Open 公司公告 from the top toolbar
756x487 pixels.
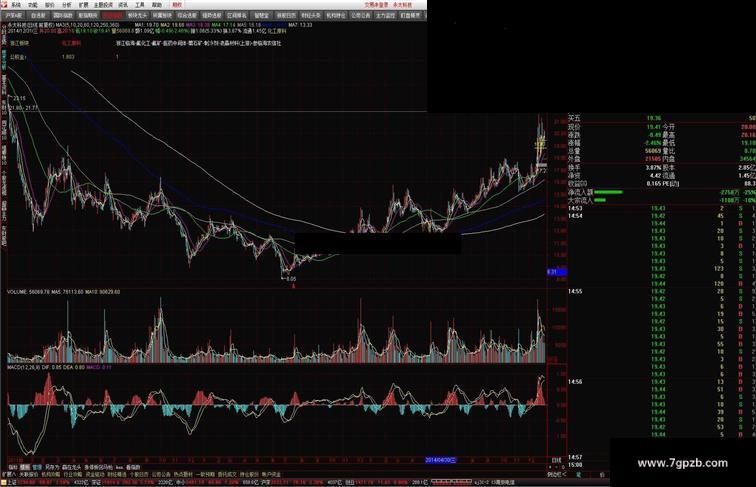361,15
